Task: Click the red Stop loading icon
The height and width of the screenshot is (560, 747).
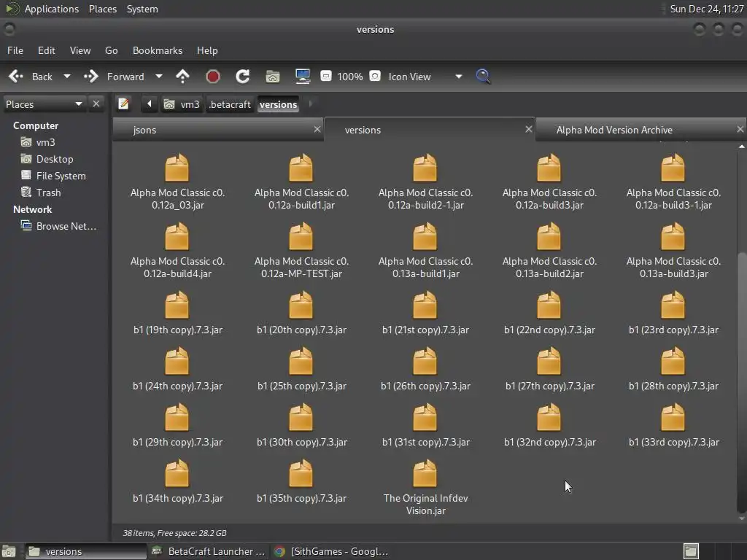Action: [213, 77]
